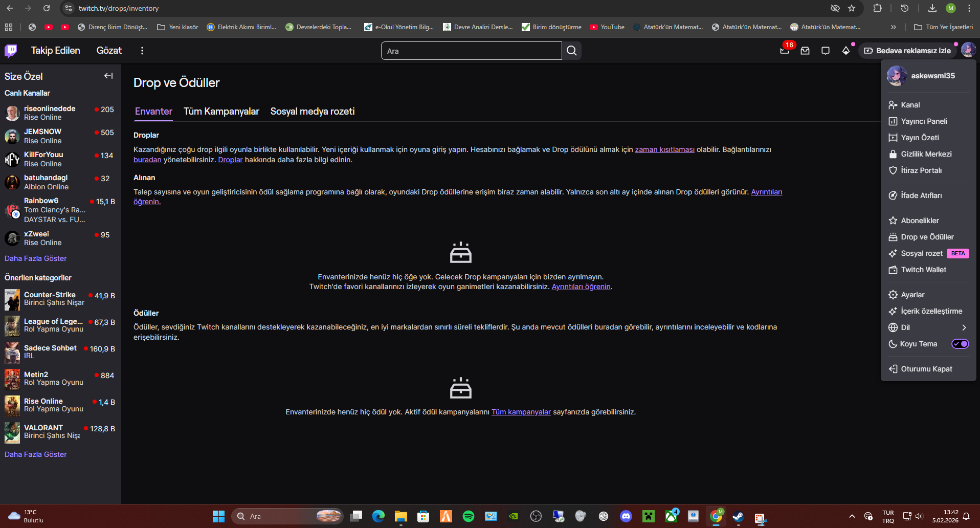This screenshot has width=980, height=528.
Task: Click the Windows taskbar search box
Action: 287,516
